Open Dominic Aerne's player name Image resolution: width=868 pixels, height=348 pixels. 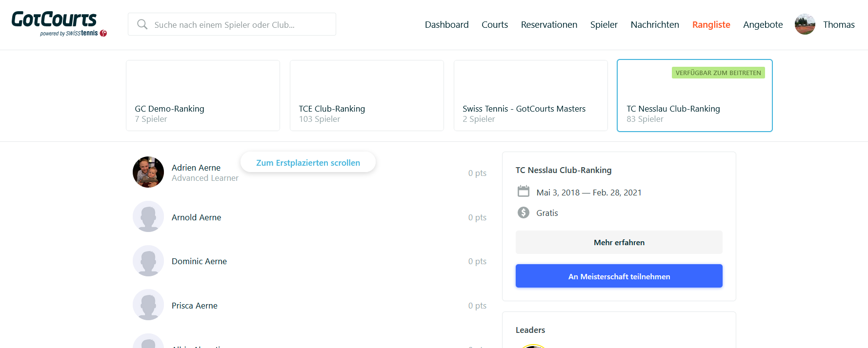[x=199, y=261]
